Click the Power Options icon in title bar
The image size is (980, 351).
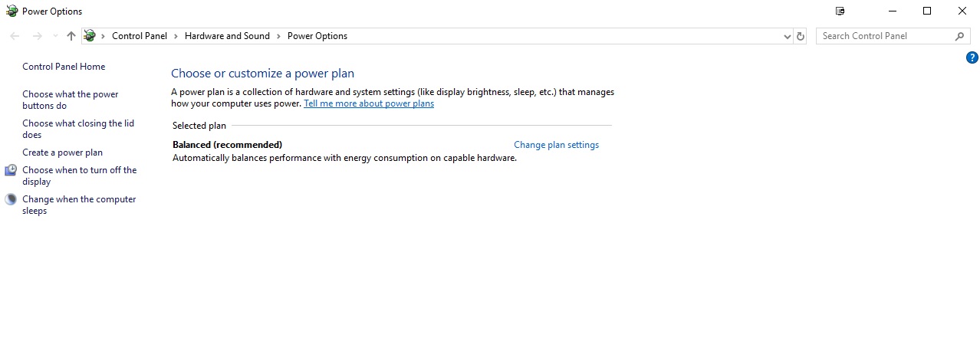12,11
